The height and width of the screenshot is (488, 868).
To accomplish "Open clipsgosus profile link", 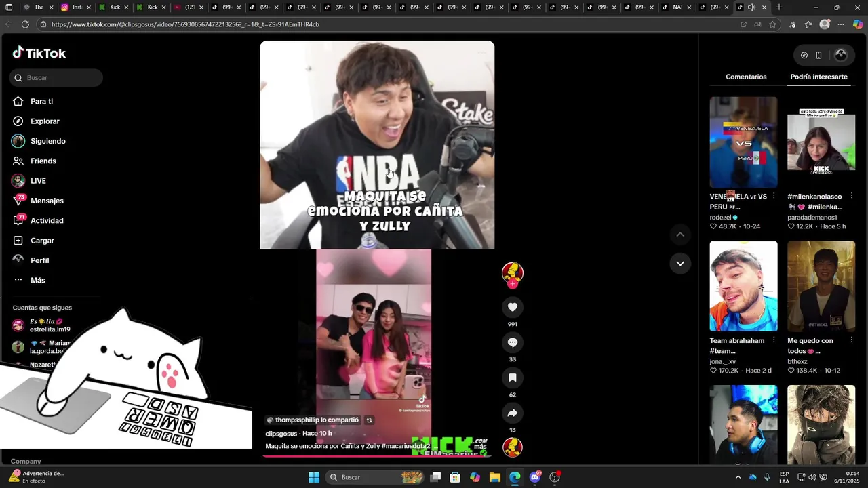I will coord(281,434).
